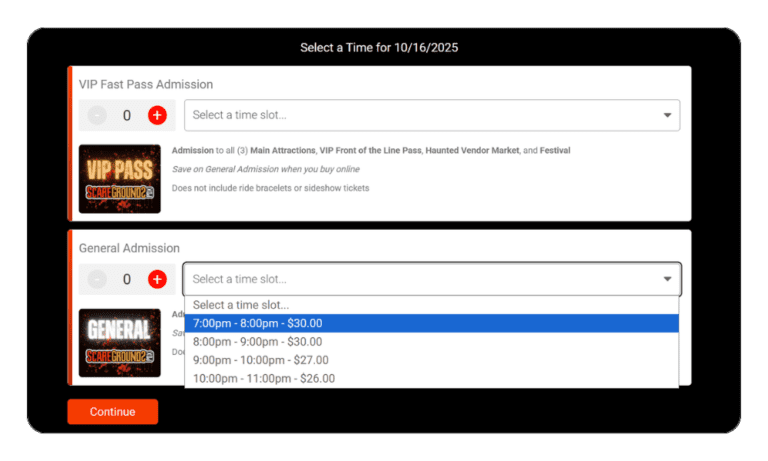Increase VIP Fast Pass ticket quantity
This screenshot has height=461, width=768.
(157, 115)
